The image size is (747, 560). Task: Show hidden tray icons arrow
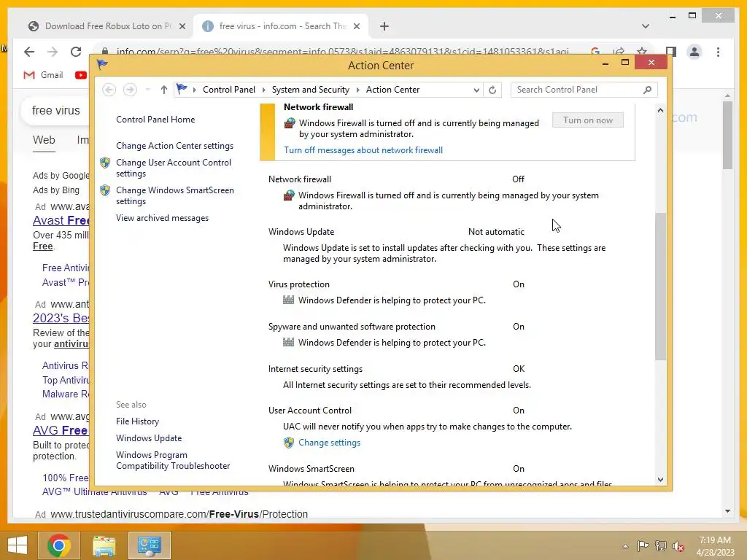pyautogui.click(x=625, y=546)
